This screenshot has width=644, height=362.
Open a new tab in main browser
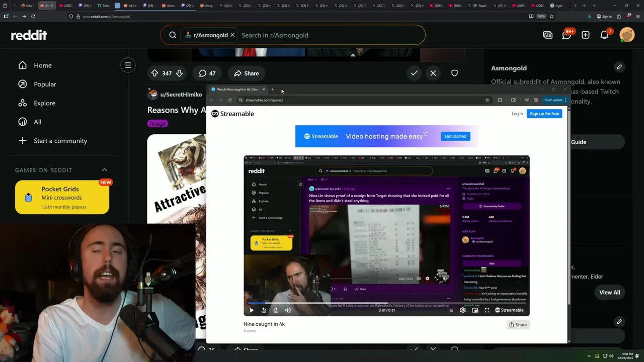[x=584, y=6]
